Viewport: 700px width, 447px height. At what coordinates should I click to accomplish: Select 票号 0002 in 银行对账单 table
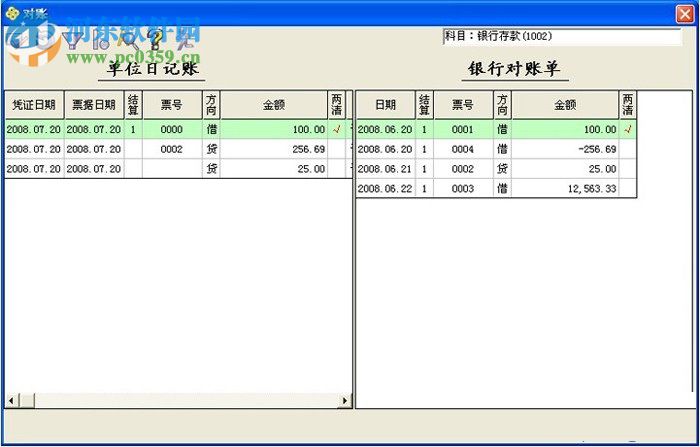point(463,169)
